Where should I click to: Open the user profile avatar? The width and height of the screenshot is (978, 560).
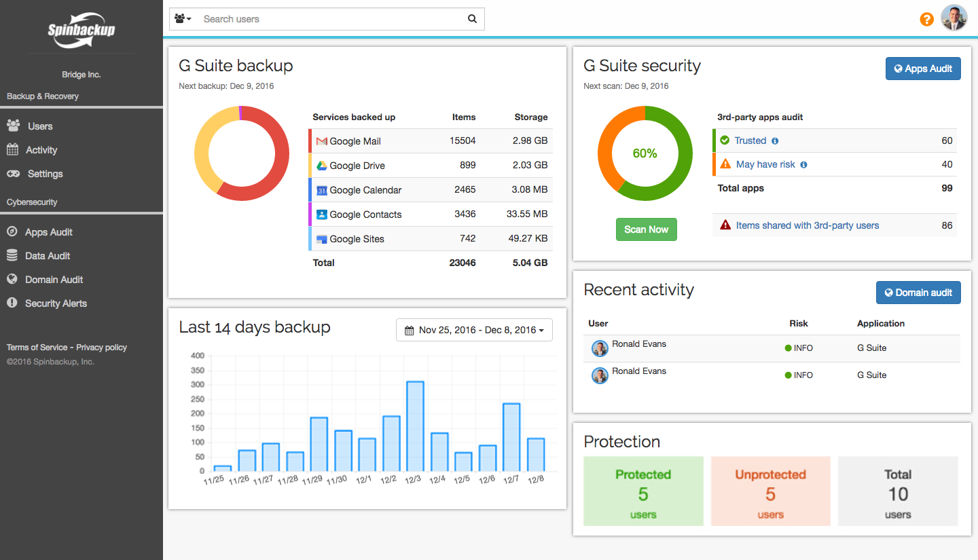(954, 18)
